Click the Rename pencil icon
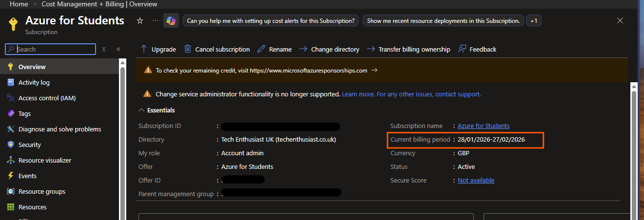644x220 pixels. [261, 49]
